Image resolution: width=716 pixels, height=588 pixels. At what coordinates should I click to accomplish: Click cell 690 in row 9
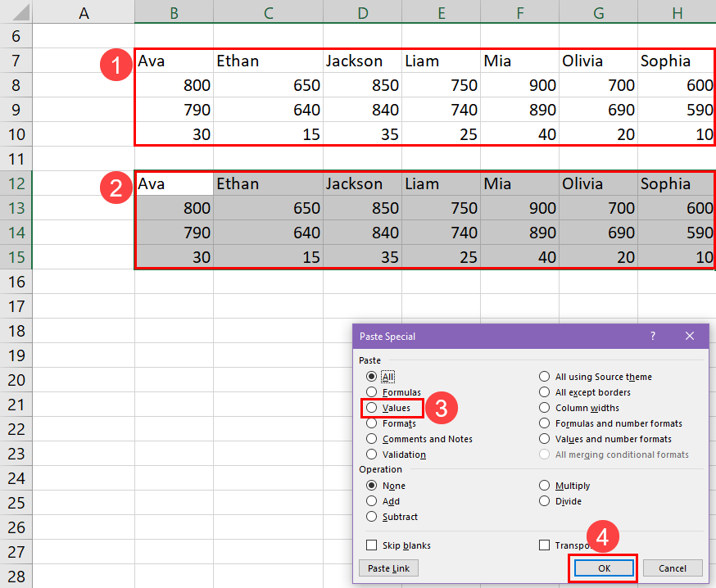[x=598, y=110]
